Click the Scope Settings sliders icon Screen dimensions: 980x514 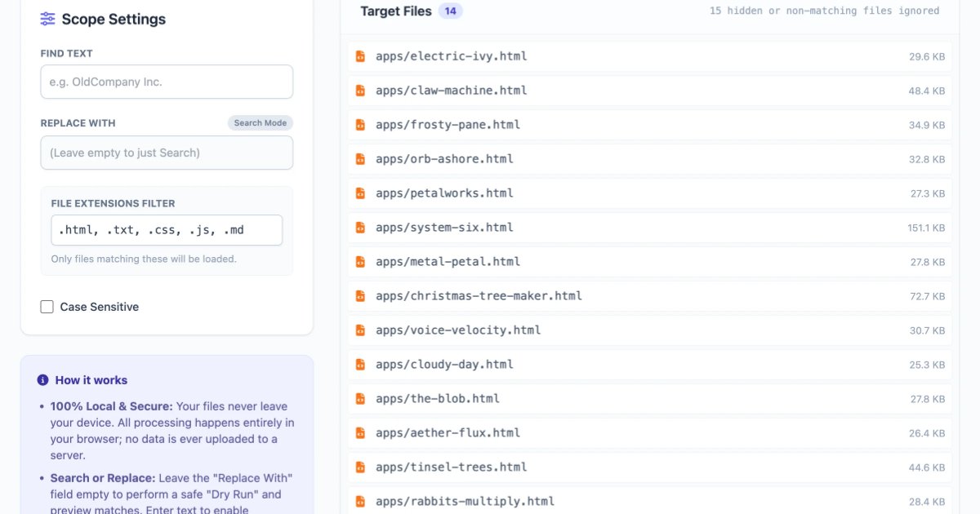[x=48, y=19]
